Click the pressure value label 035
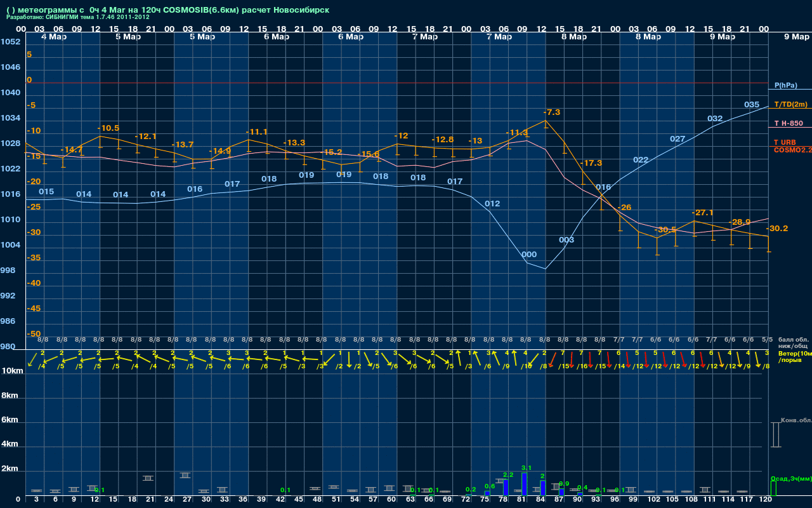 (x=751, y=105)
